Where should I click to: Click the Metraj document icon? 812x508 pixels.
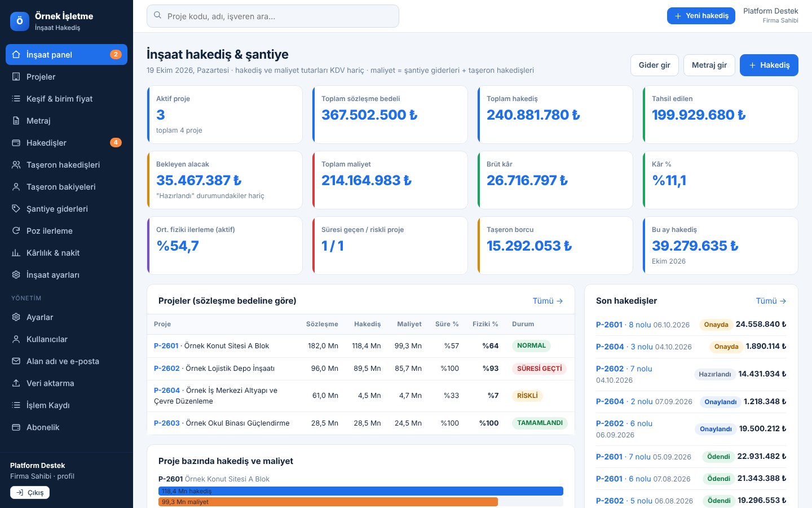coord(16,121)
